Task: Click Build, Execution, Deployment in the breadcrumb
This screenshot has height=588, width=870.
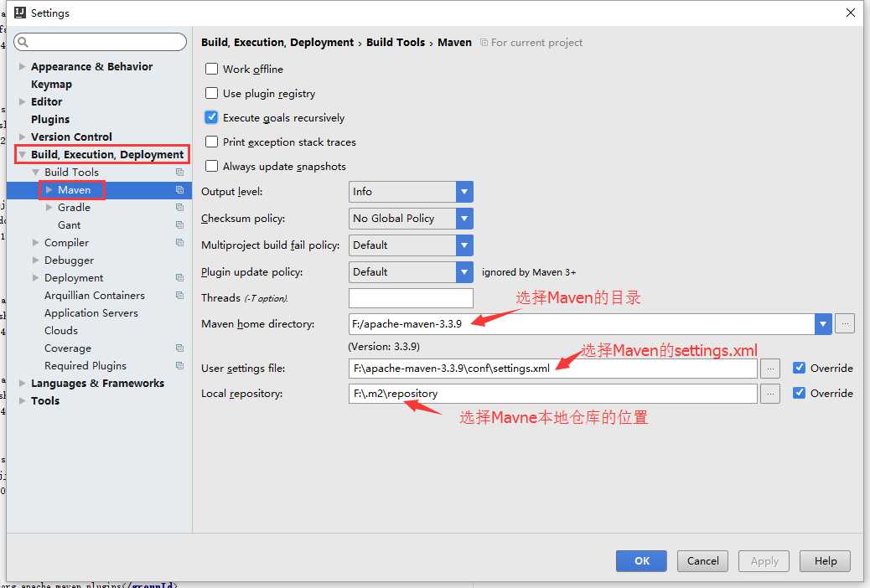Action: (277, 42)
